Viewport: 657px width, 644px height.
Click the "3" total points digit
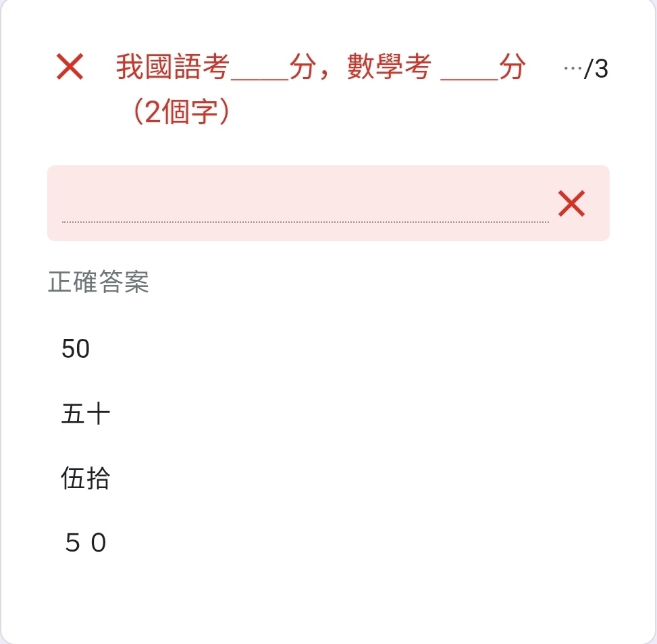(601, 69)
